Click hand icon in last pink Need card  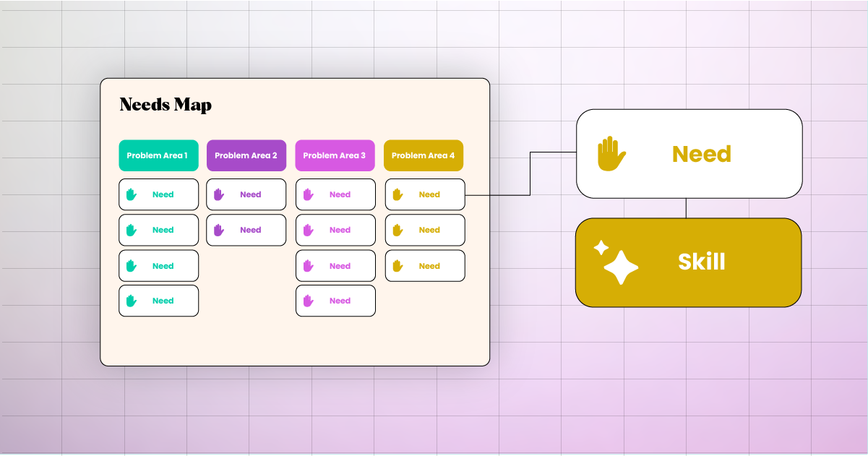[x=308, y=301]
